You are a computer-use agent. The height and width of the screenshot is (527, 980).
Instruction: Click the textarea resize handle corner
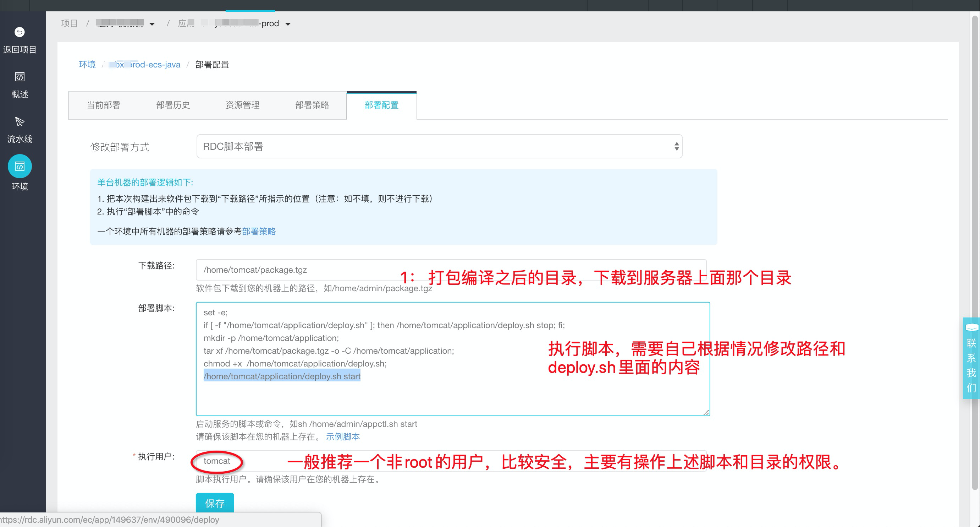pos(706,412)
